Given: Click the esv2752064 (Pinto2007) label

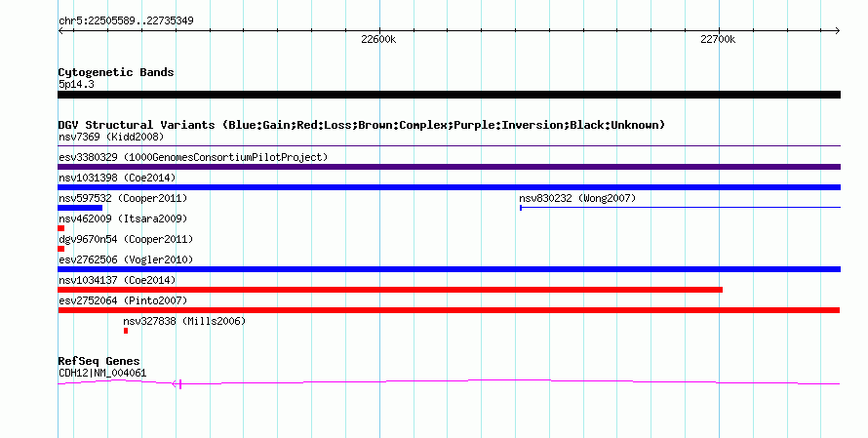Looking at the screenshot, I should tap(123, 300).
